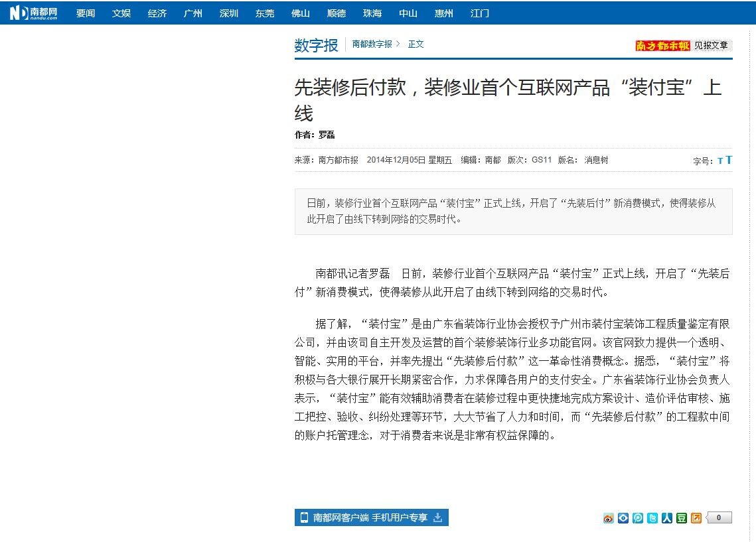Download the 南都网客户端 mobile app
The image size is (756, 542).
click(x=371, y=517)
